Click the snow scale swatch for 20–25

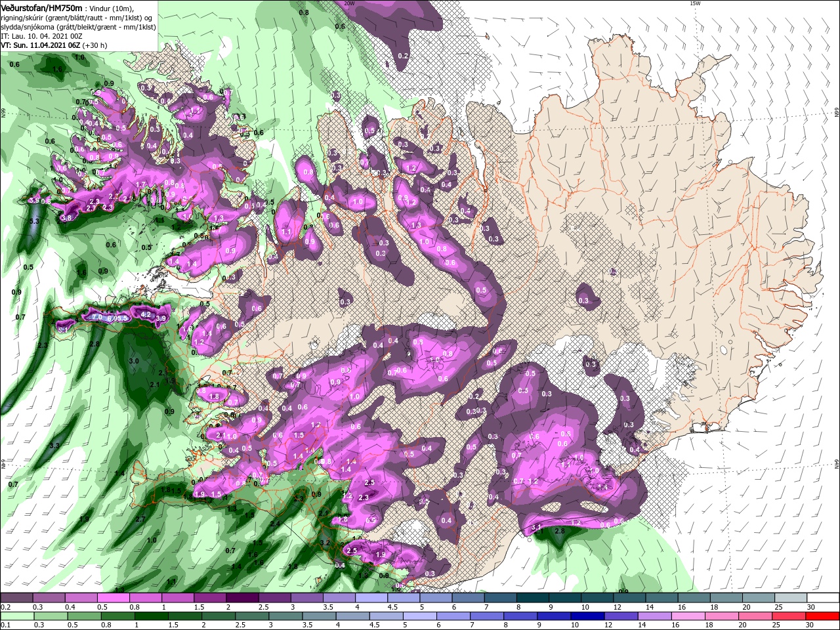point(757,598)
